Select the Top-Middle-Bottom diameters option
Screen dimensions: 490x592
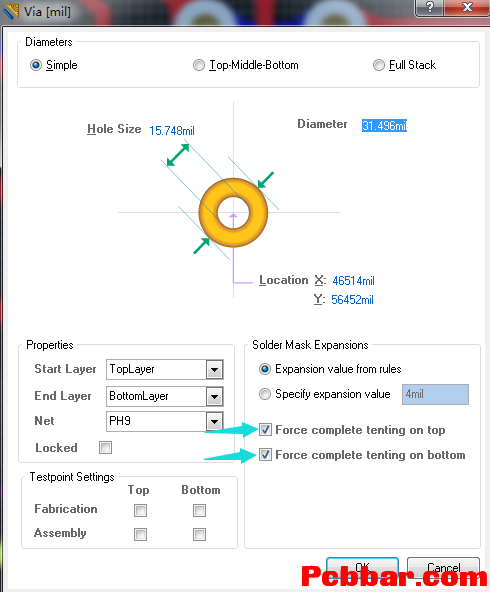tap(199, 65)
